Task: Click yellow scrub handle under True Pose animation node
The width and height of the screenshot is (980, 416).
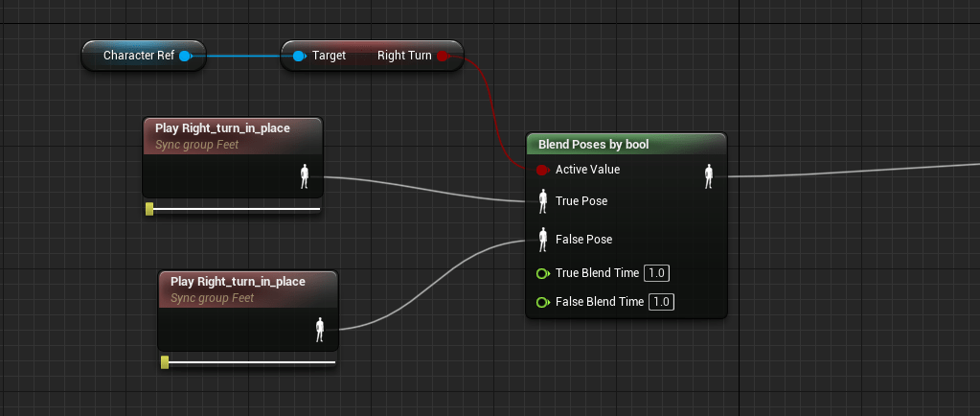Action: [x=149, y=208]
